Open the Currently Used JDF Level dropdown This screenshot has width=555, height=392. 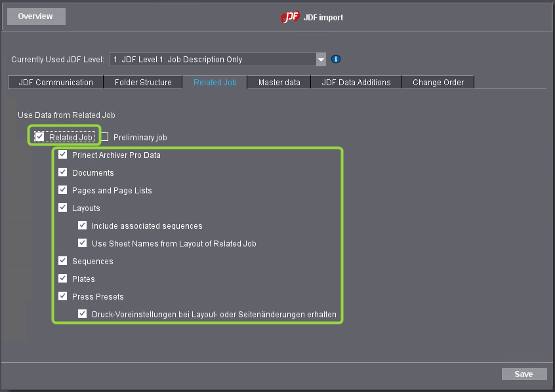[321, 59]
